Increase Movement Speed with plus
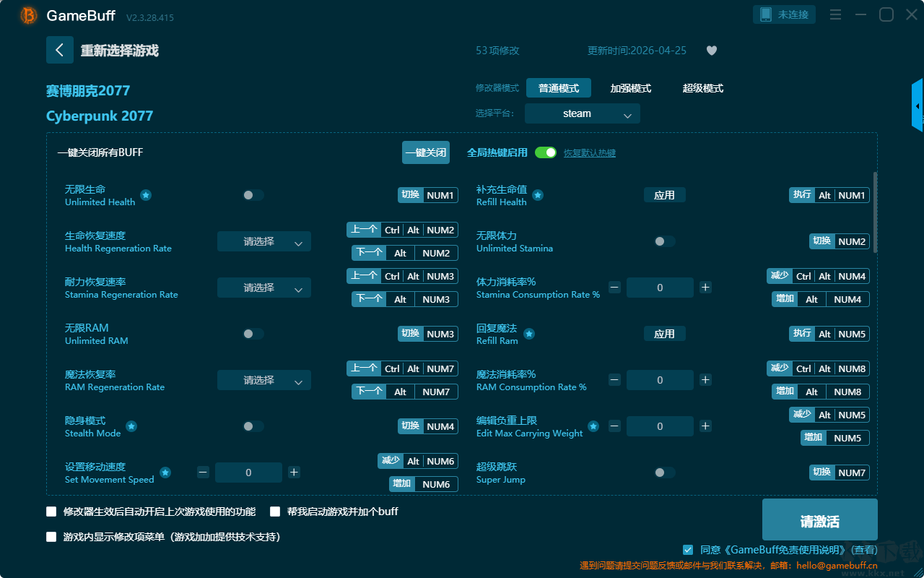This screenshot has height=578, width=924. point(294,473)
